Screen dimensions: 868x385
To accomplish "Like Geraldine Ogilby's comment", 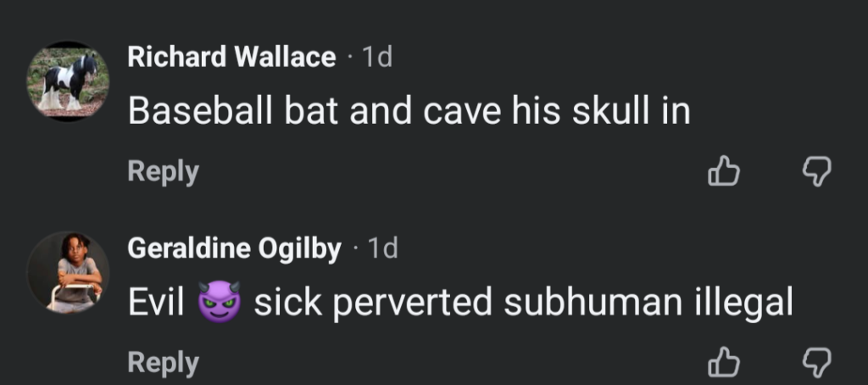I will [x=723, y=362].
